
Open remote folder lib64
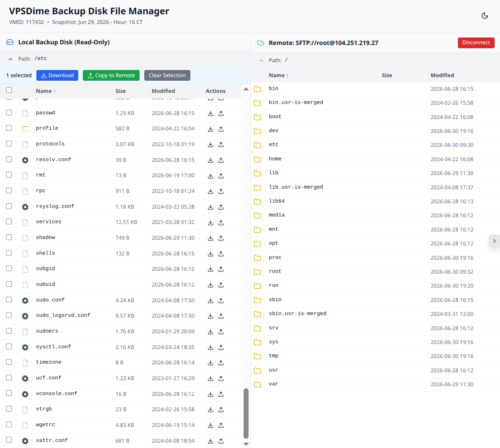[277, 201]
